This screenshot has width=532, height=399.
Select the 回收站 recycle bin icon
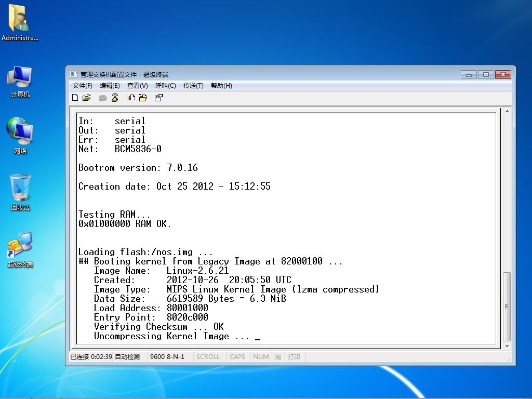pos(20,192)
